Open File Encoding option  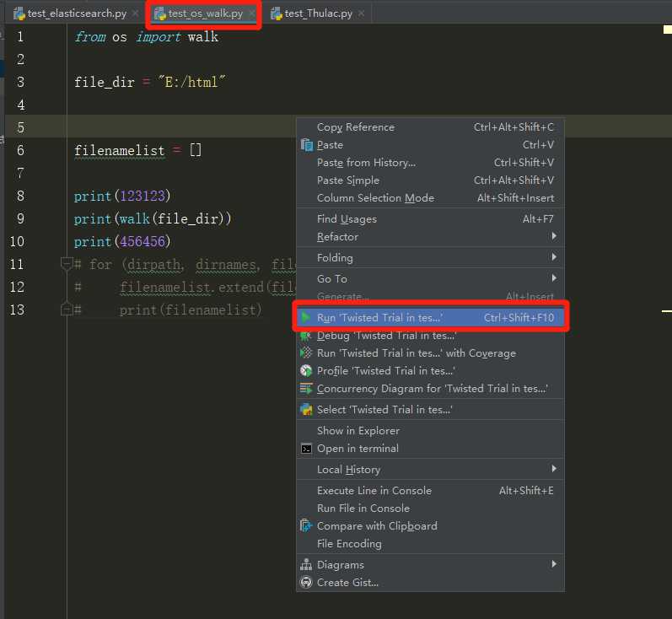click(430, 544)
